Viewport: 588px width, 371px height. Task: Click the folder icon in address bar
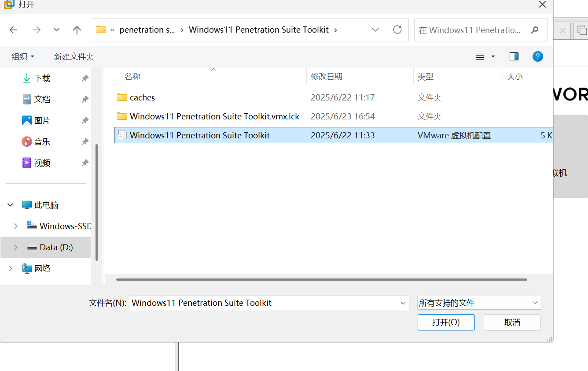tap(101, 30)
